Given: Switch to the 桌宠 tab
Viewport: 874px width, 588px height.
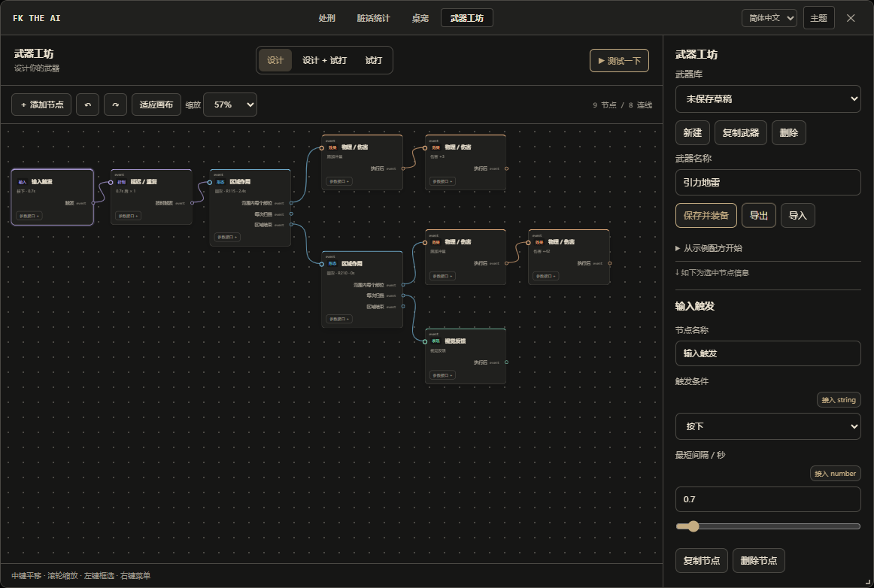Looking at the screenshot, I should [420, 18].
